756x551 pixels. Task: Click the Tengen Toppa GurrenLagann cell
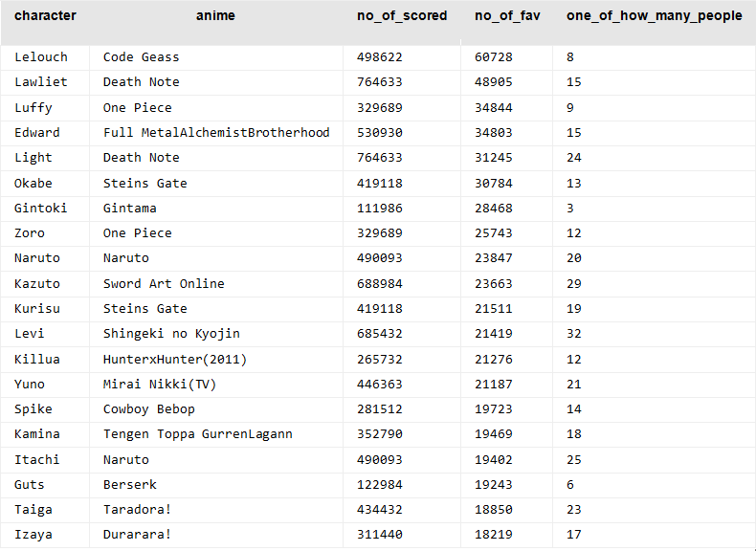coord(198,434)
